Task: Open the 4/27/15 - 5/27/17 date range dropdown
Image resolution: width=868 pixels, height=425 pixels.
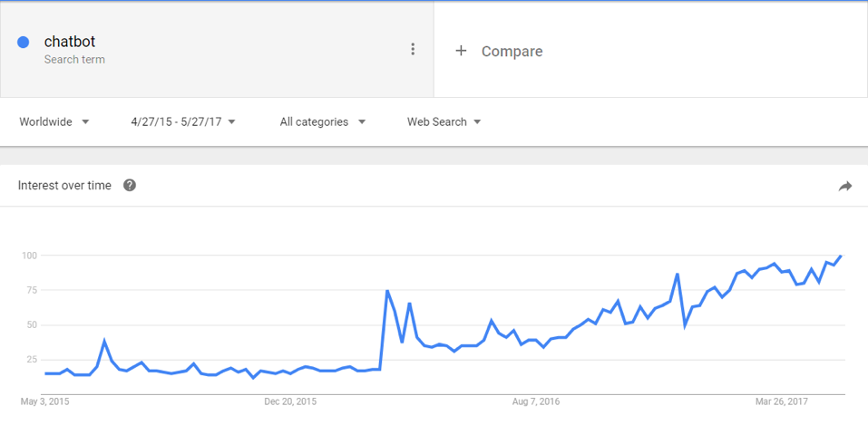Action: click(x=183, y=122)
